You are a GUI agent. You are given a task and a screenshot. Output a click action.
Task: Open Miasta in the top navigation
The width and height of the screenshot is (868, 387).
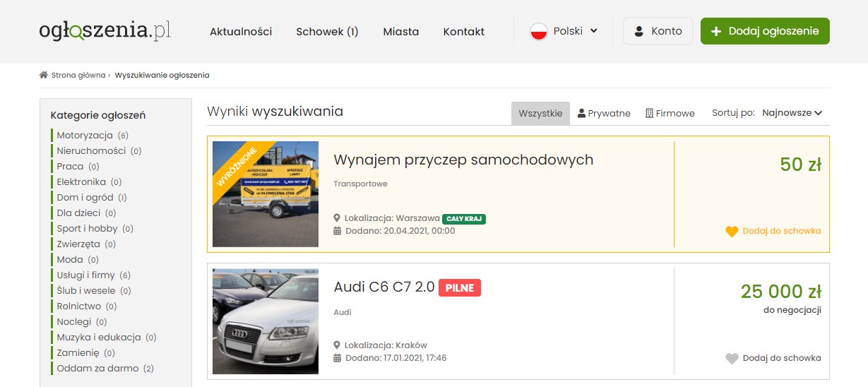pos(401,31)
